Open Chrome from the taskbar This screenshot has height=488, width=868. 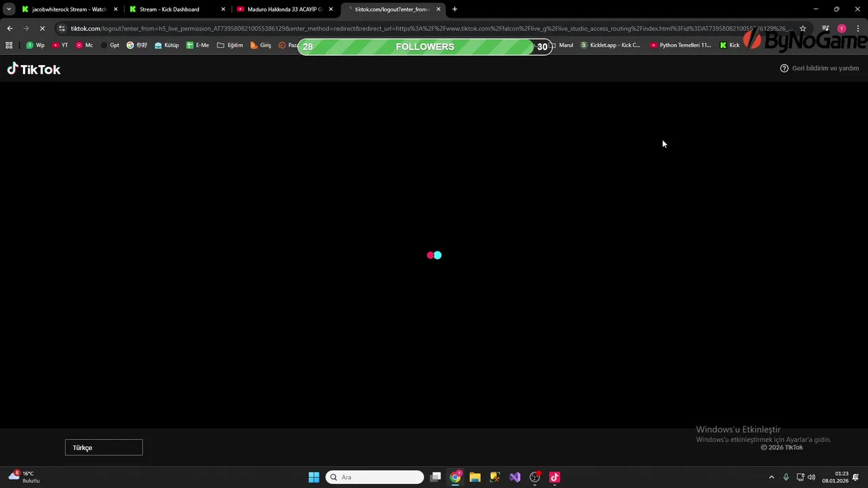tap(456, 477)
